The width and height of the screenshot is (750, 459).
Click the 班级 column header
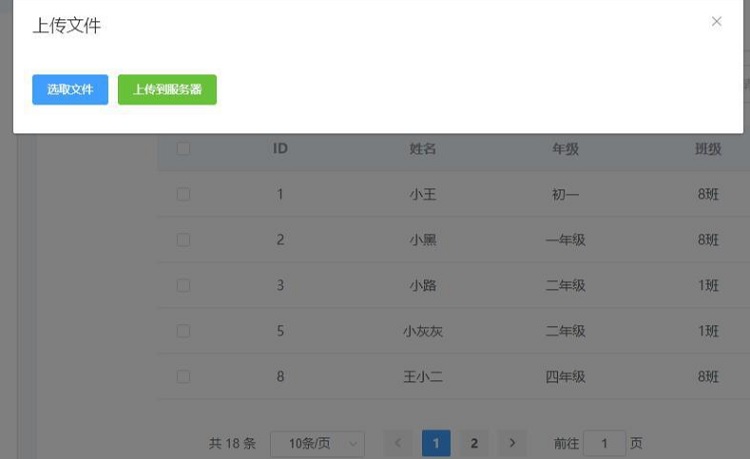[x=708, y=149]
